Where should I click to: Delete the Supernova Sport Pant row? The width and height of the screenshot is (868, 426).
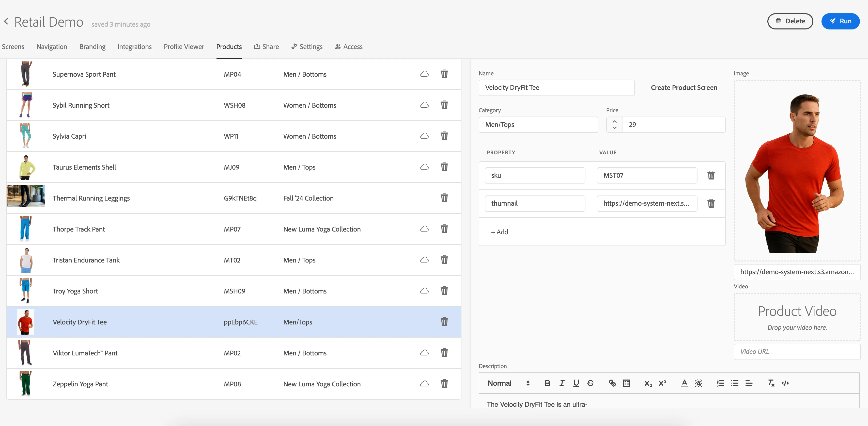(444, 74)
